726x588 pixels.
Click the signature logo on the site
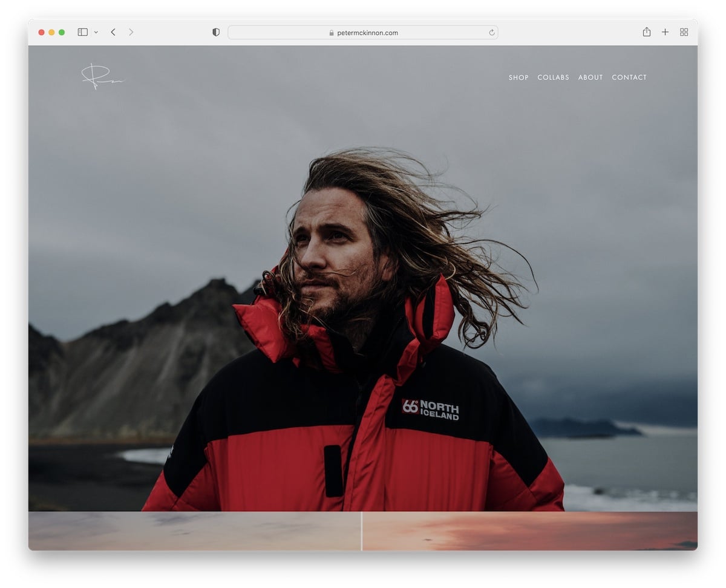pos(101,77)
